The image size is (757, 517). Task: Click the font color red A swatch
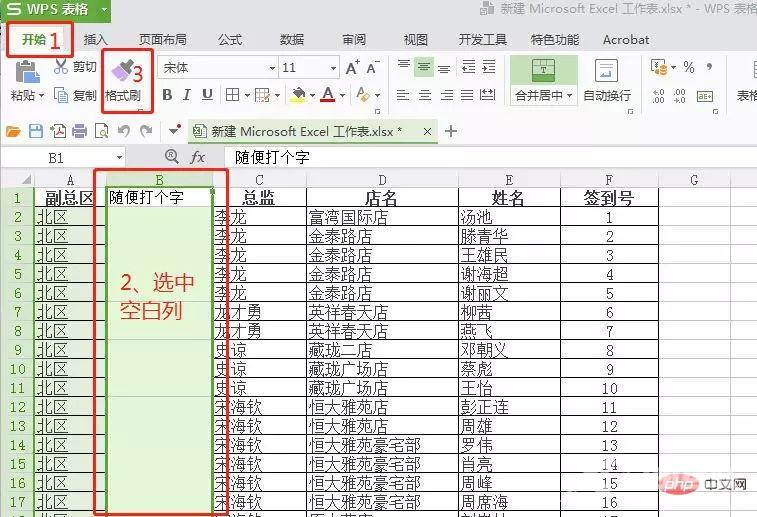point(327,95)
